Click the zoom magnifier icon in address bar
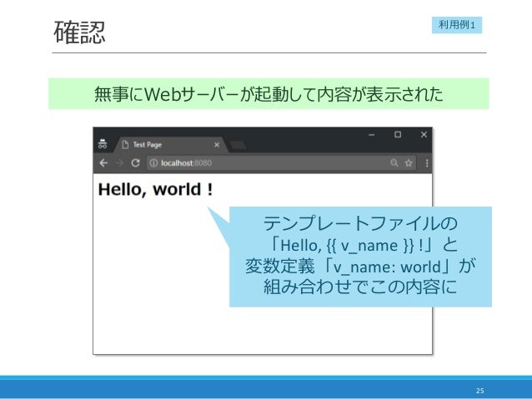Viewport: 532px width, 399px height. [x=394, y=163]
